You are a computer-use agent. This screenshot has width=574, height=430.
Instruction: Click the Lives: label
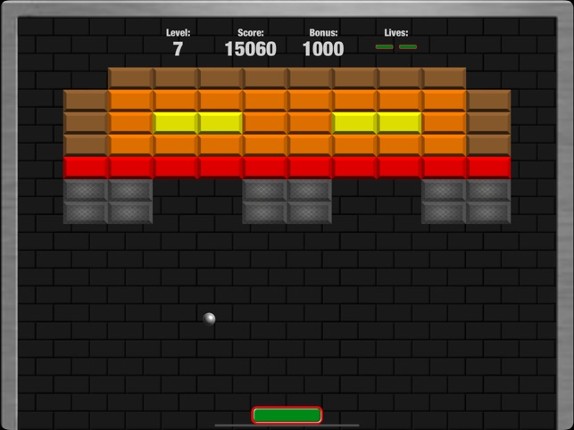tap(396, 33)
